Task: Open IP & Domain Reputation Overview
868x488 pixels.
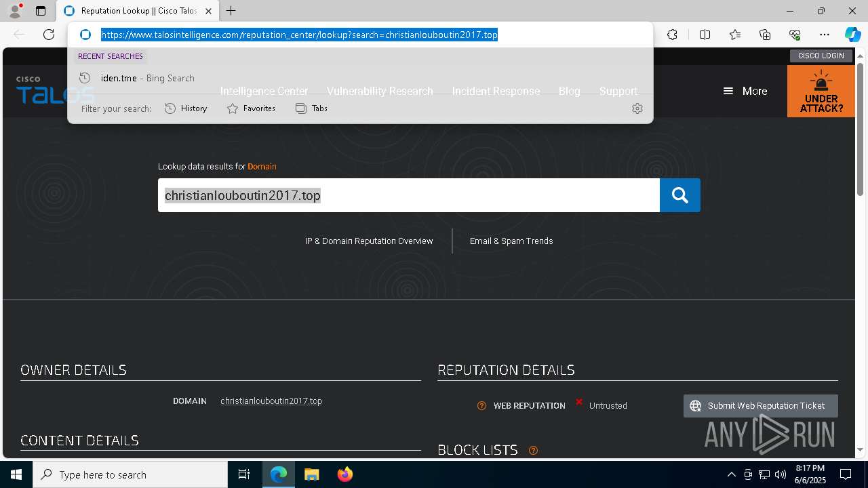Action: (369, 241)
